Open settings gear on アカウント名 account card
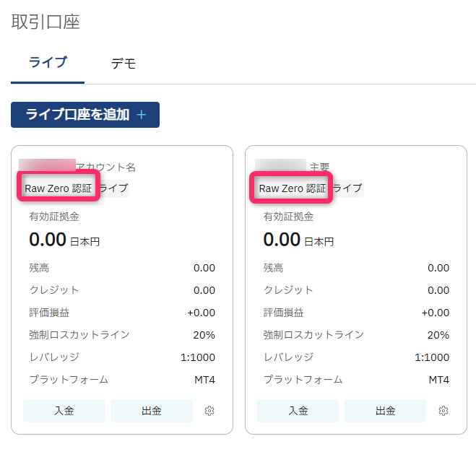The width and height of the screenshot is (476, 457). [x=209, y=411]
